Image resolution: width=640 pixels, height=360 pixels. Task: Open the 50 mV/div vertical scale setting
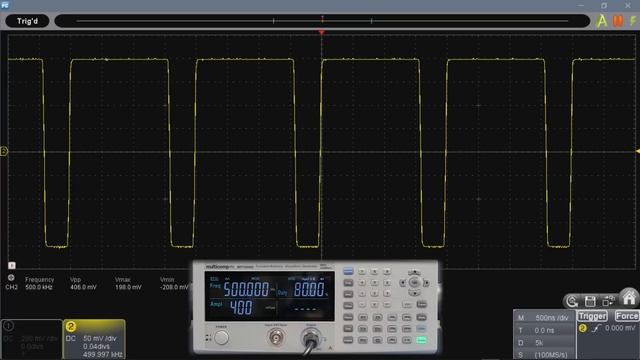100,338
